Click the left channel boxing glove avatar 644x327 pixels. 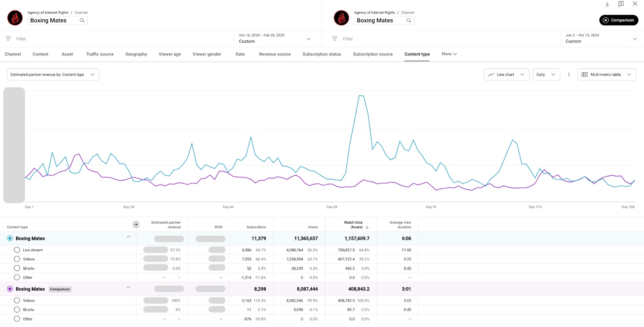coord(15,18)
